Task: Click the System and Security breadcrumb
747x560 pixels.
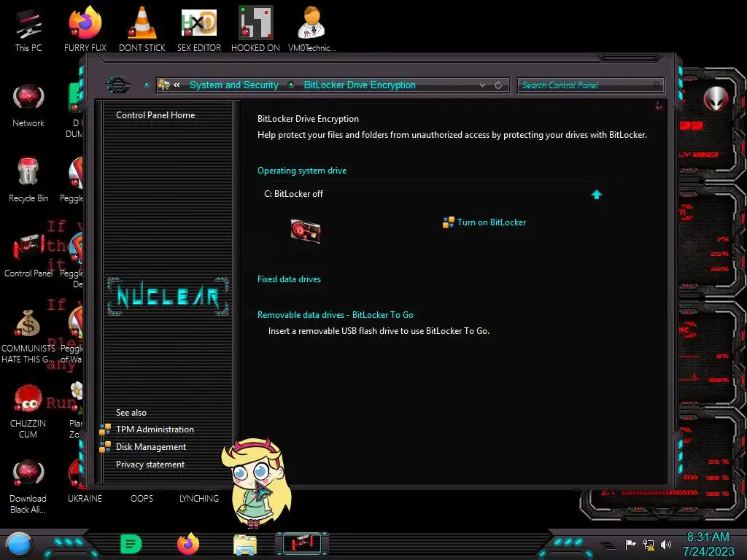Action: point(234,85)
